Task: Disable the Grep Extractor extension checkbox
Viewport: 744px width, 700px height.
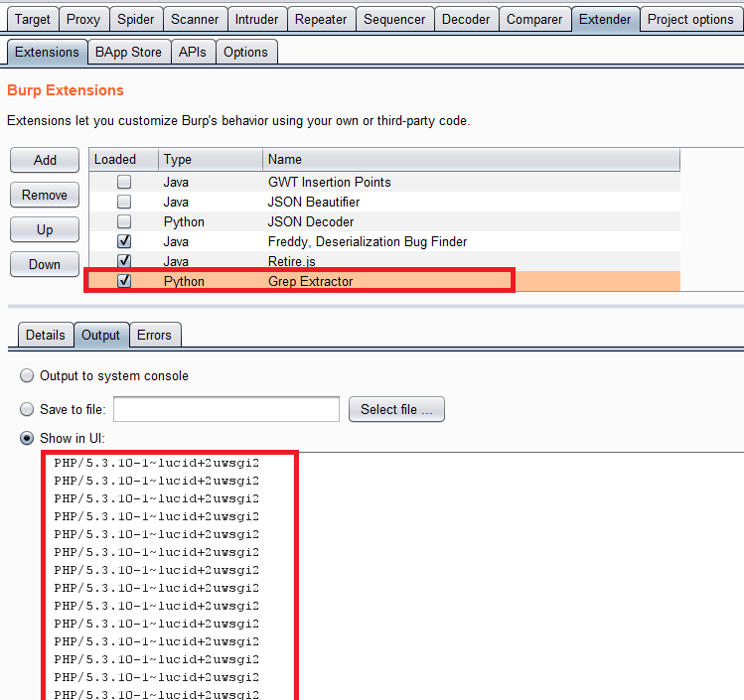Action: click(x=124, y=281)
